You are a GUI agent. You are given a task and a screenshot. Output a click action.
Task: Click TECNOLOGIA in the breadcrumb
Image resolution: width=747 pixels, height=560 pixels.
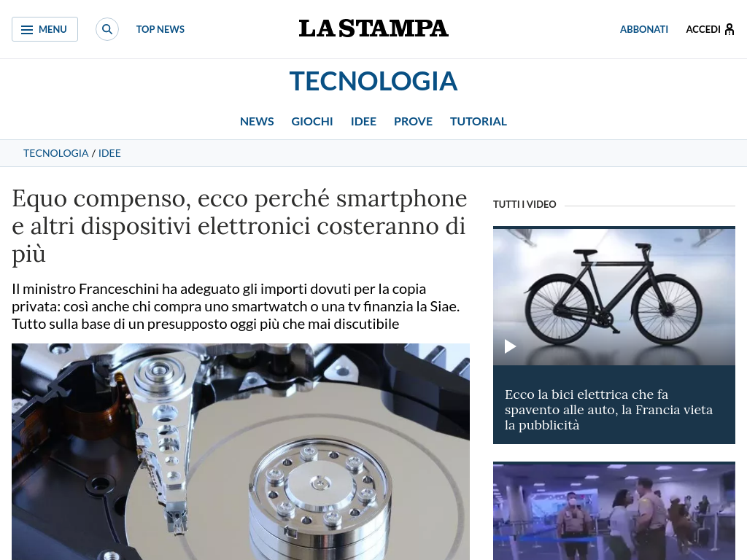pos(55,153)
